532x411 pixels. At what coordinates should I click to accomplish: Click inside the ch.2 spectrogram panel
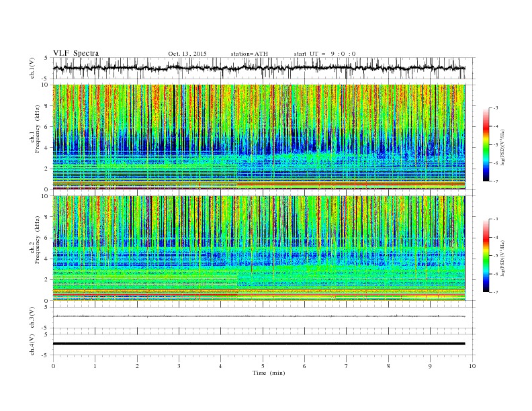[x=259, y=248]
